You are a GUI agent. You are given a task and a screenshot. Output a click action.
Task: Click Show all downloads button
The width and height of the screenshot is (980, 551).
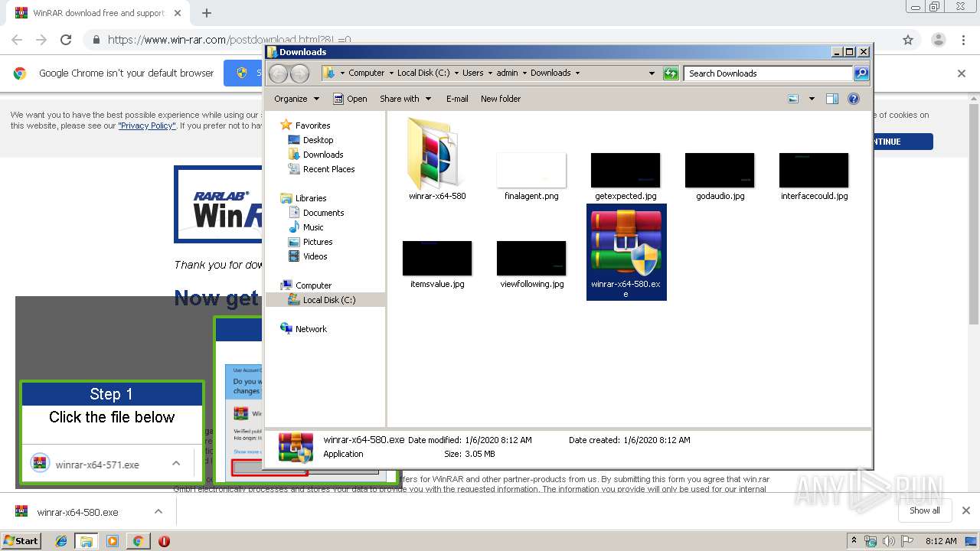pyautogui.click(x=925, y=510)
